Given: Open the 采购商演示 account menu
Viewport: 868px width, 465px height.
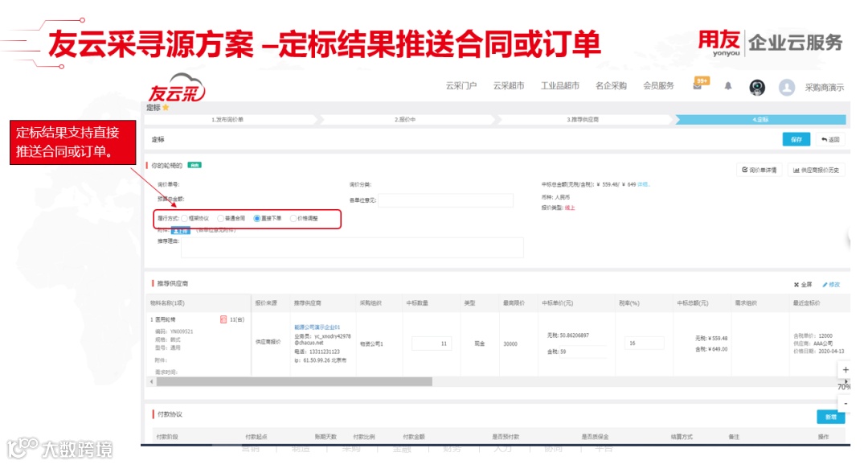Looking at the screenshot, I should click(824, 88).
